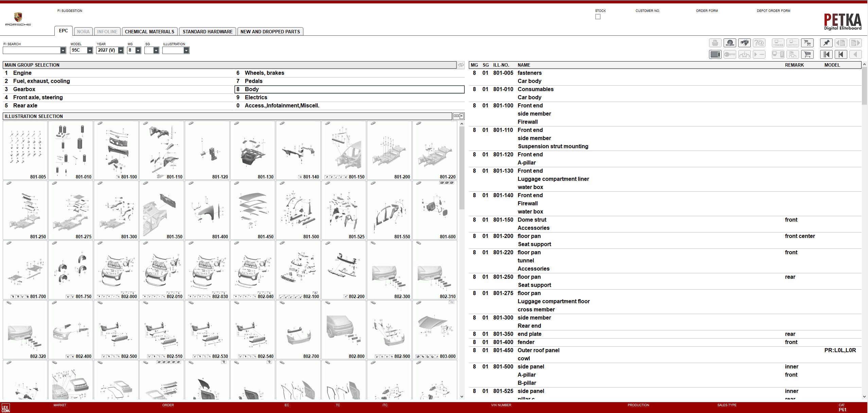Click the list view icon in toolbar
Screen dimensions: 868x413
(x=715, y=54)
